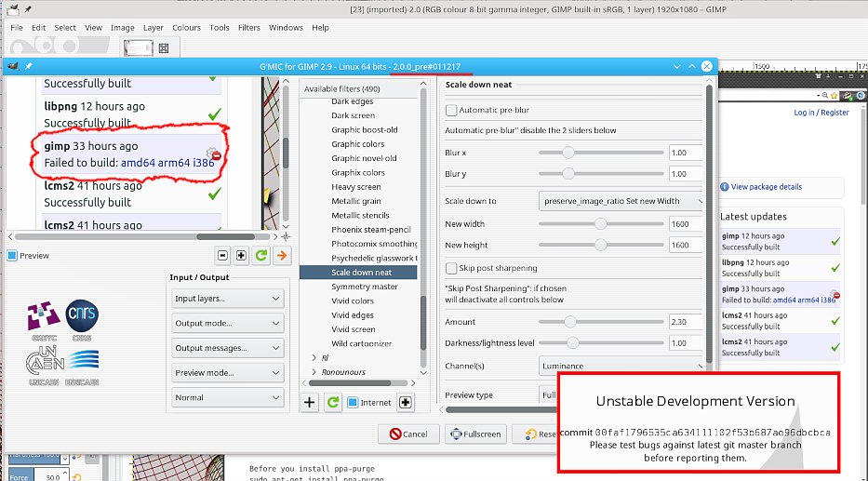Open the File menu

(x=17, y=28)
